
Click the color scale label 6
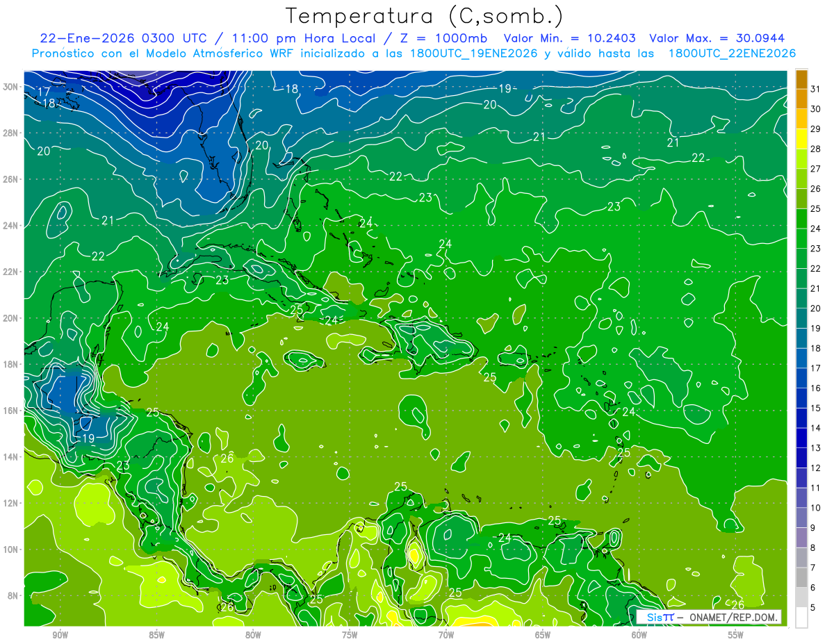click(x=813, y=588)
